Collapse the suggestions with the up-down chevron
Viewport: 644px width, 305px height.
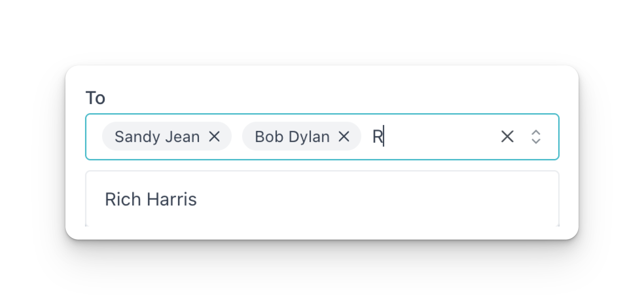pos(536,136)
